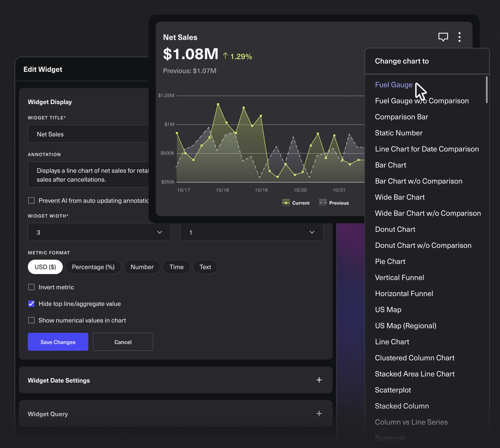Select Horizontal Funnel option
The height and width of the screenshot is (448, 500).
[x=404, y=294]
